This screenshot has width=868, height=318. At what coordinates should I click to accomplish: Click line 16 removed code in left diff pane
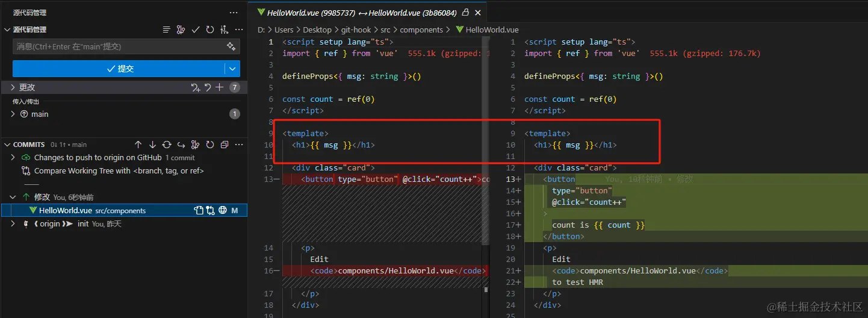point(398,270)
